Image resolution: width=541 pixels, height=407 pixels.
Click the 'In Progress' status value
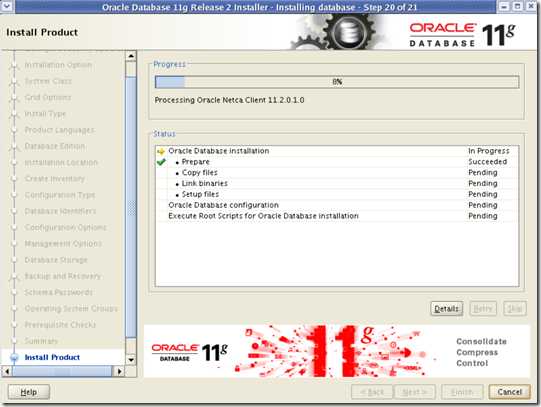(489, 151)
